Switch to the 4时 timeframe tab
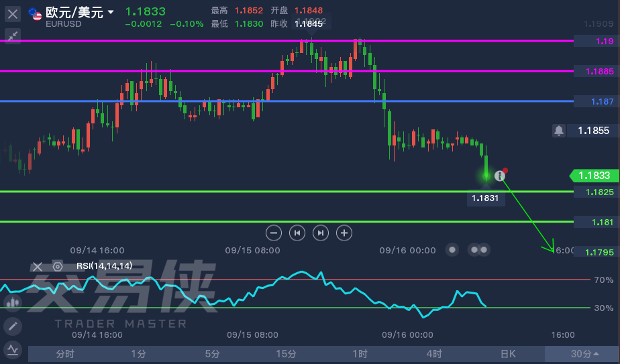Screen dimensions: 620x364 tap(434, 354)
